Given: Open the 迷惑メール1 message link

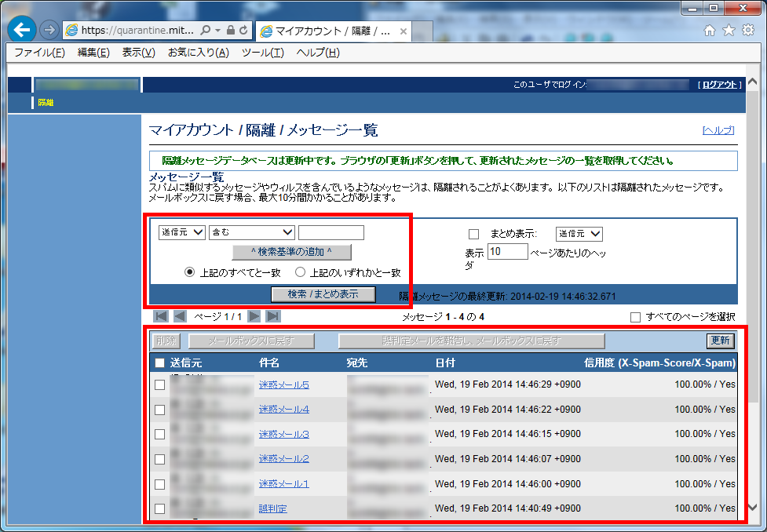Looking at the screenshot, I should click(283, 483).
